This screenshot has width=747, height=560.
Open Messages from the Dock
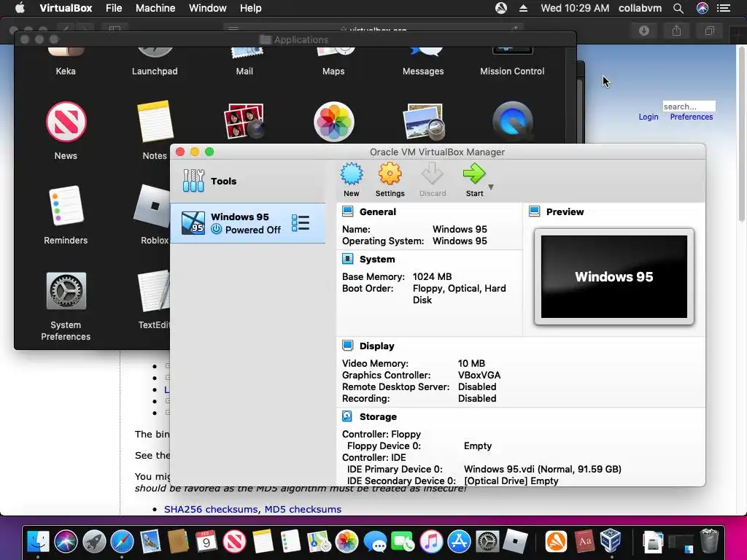coord(375,542)
